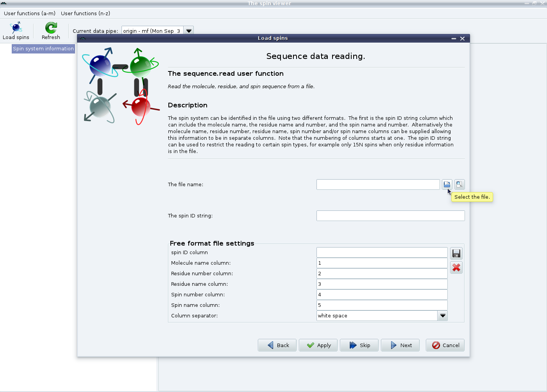Click the spin ID string field
The height and width of the screenshot is (392, 547).
point(390,216)
